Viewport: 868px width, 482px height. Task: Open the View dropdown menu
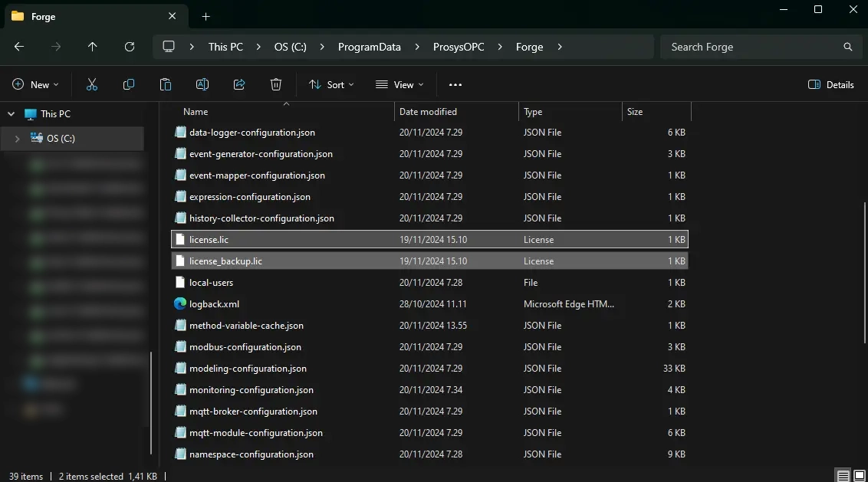coord(399,84)
